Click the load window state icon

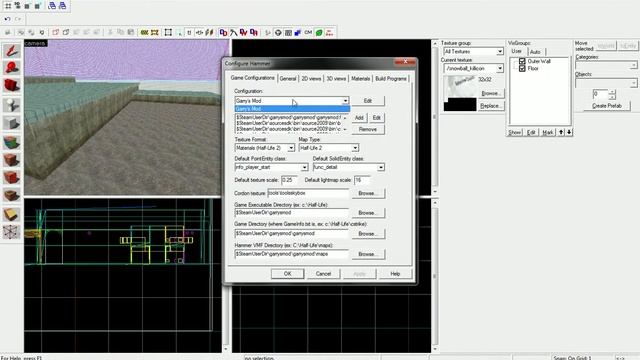click(x=52, y=6)
